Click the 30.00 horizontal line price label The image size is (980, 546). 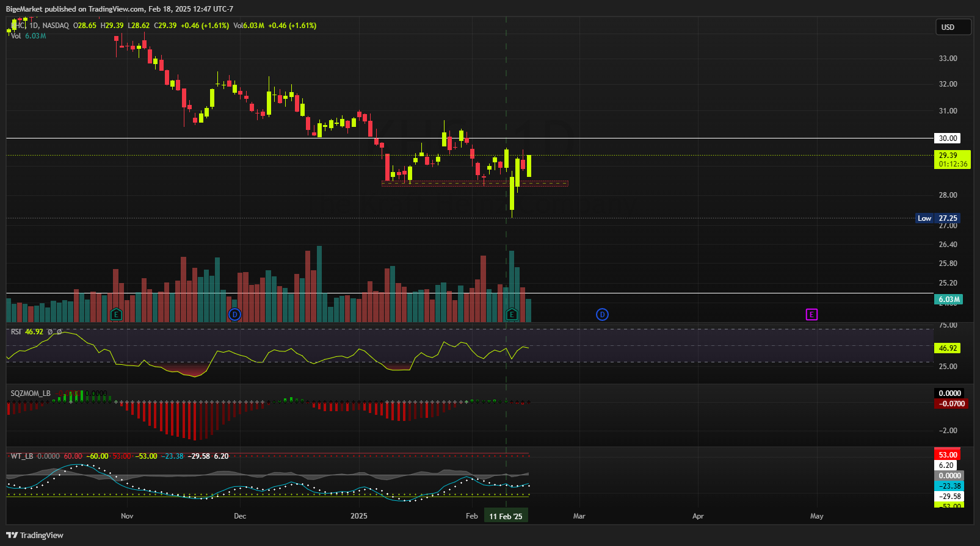[948, 138]
